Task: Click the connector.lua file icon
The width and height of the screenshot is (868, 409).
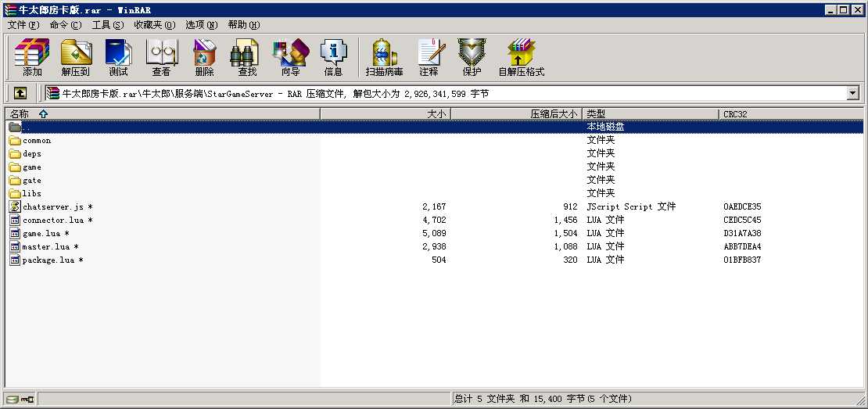Action: [15, 220]
